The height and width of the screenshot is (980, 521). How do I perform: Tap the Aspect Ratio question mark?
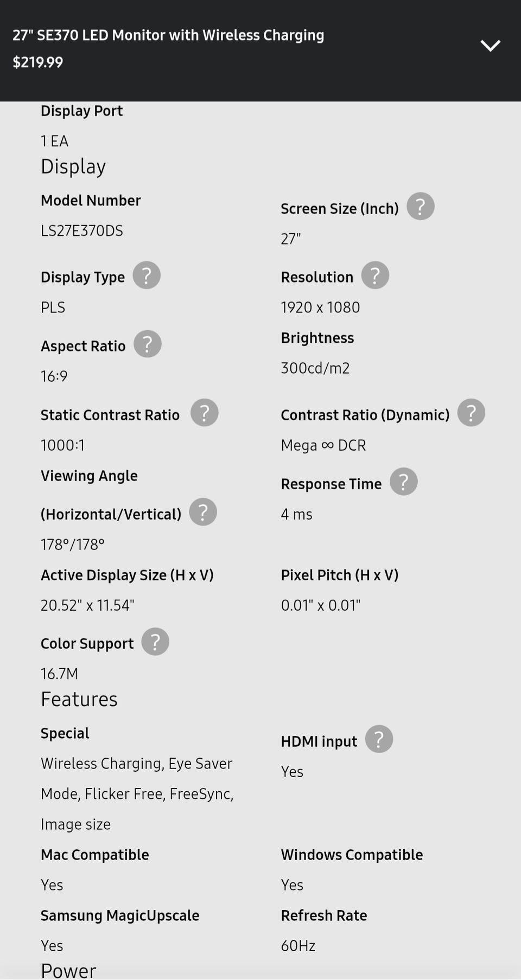(x=147, y=344)
